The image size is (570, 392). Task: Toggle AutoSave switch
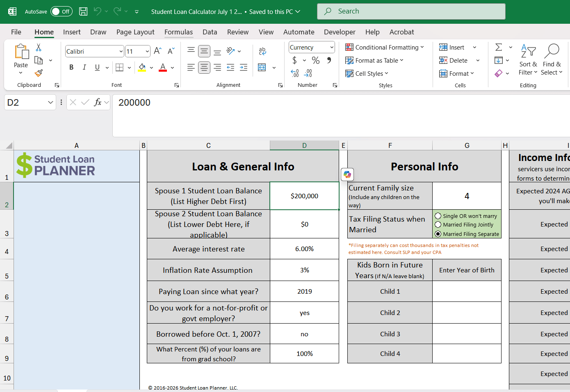click(x=62, y=11)
